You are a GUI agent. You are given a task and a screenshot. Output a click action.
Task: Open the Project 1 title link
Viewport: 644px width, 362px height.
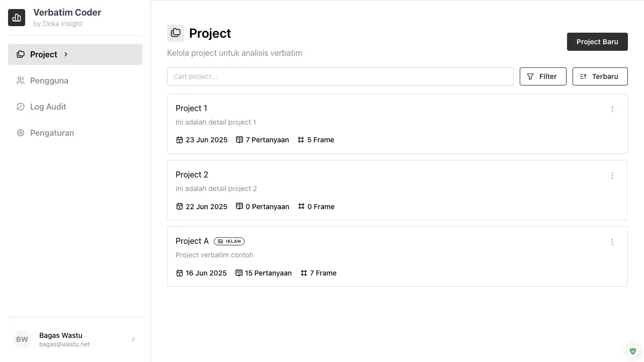click(x=191, y=108)
